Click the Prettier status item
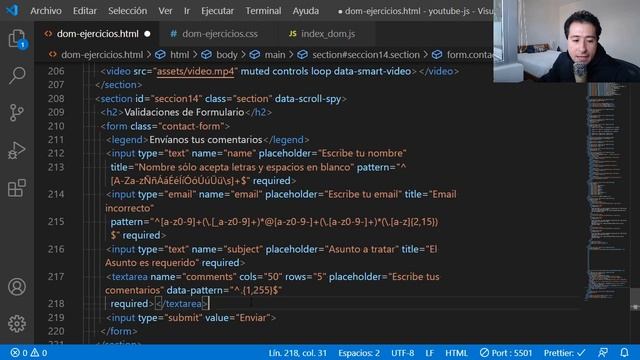 [564, 353]
